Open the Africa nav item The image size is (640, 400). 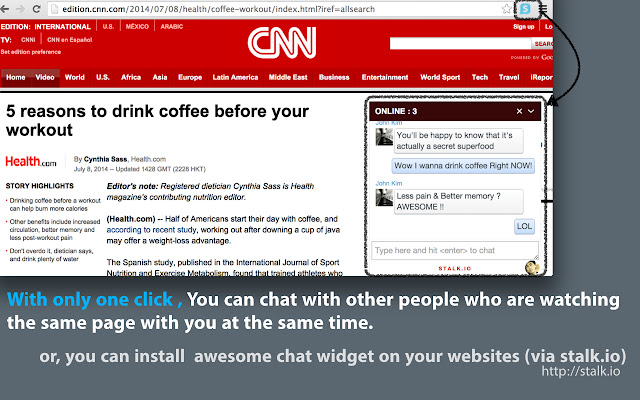131,77
